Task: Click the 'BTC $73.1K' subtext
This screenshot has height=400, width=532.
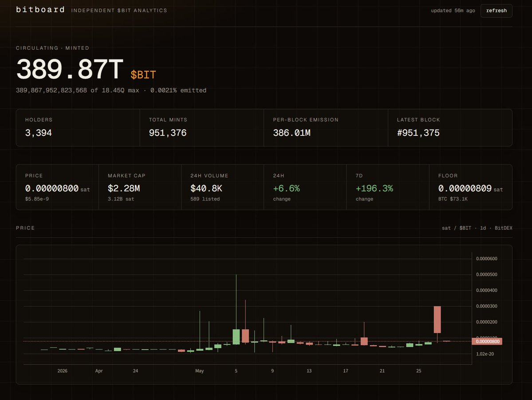Action: pyautogui.click(x=453, y=199)
